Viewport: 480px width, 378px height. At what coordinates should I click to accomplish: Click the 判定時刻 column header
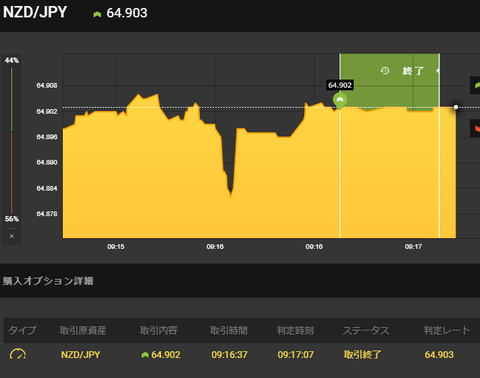coord(295,330)
